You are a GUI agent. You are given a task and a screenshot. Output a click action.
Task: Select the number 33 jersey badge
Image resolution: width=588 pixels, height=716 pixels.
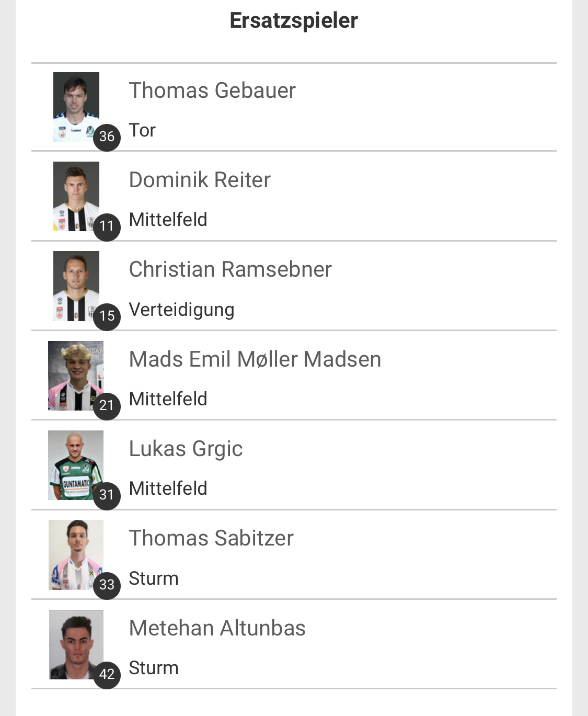point(107,585)
